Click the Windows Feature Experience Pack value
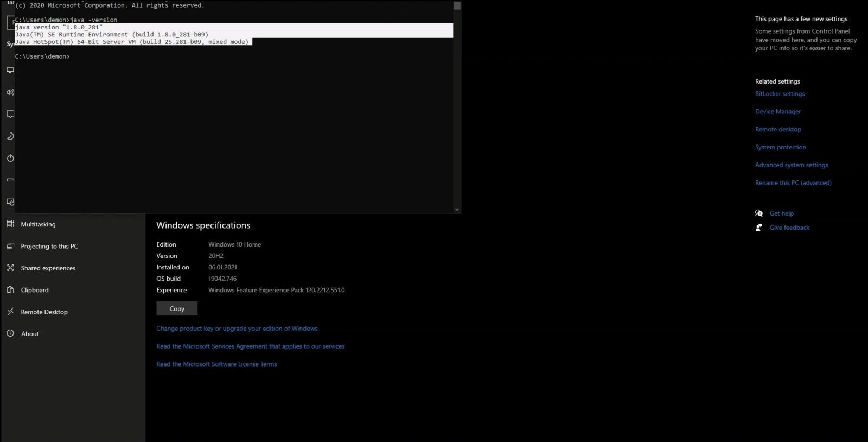868x442 pixels. pos(277,290)
